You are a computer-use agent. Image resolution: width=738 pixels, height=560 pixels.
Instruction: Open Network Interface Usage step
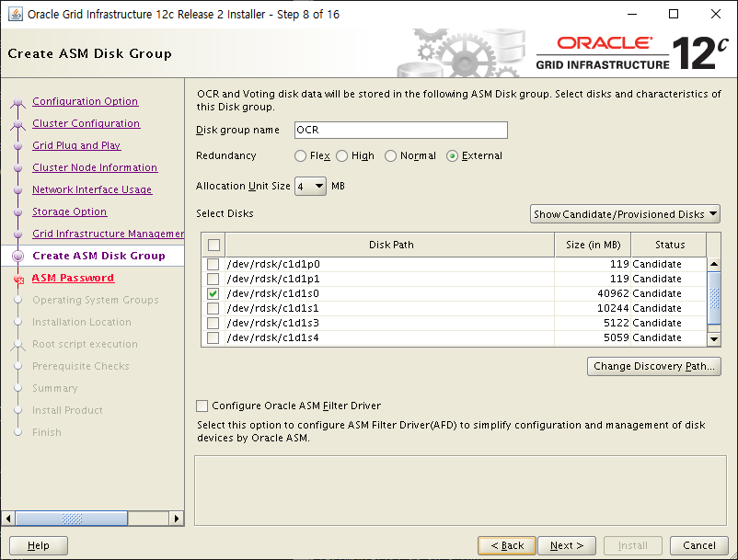pyautogui.click(x=92, y=189)
